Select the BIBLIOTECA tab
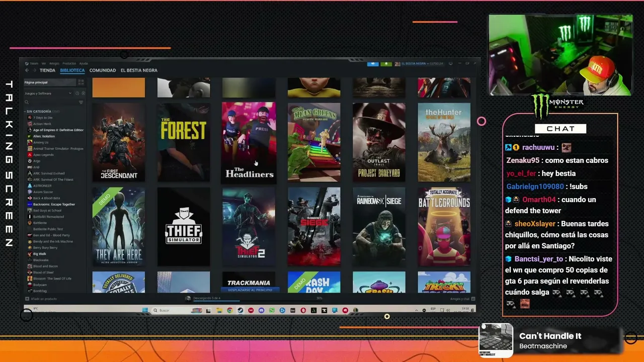Screen dimensions: 644x362 coord(72,70)
